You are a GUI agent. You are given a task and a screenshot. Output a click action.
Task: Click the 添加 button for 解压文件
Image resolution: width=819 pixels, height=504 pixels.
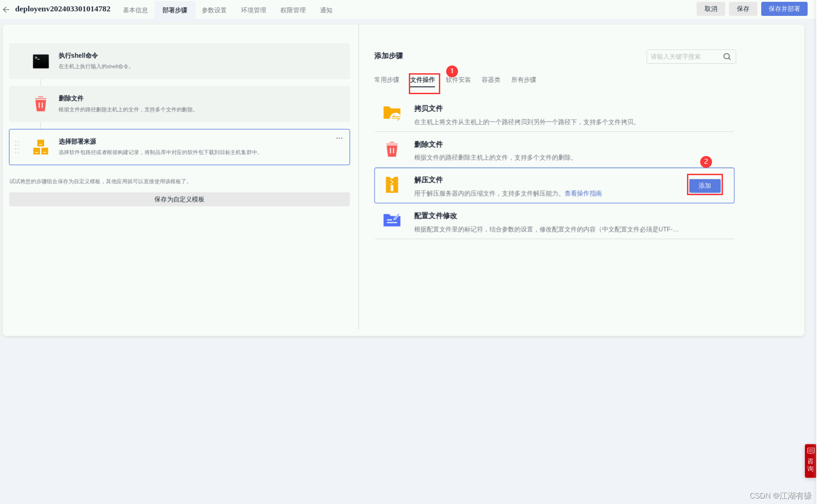click(704, 185)
